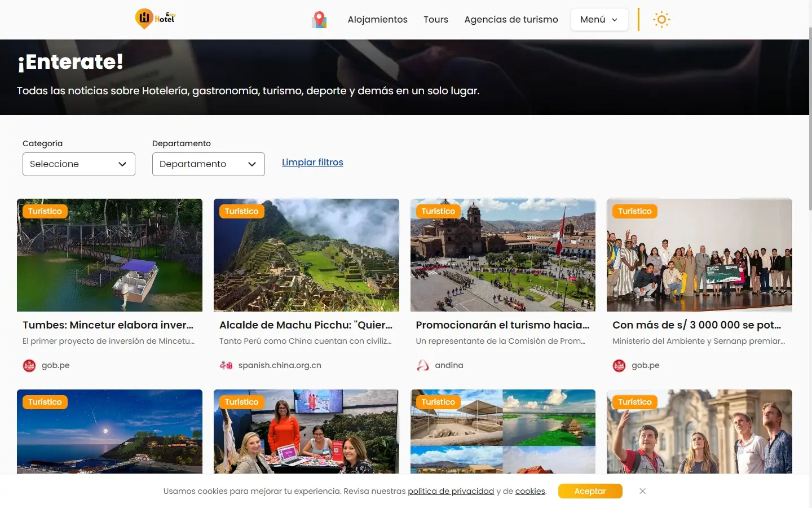
Task: Open the Machu Picchu article thumbnail
Action: point(306,255)
